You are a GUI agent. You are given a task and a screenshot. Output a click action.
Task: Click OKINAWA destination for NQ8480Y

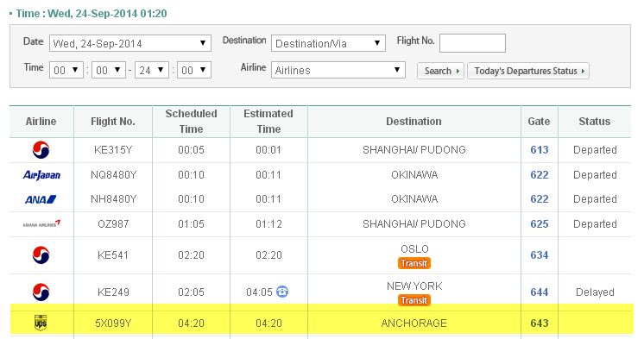click(414, 175)
